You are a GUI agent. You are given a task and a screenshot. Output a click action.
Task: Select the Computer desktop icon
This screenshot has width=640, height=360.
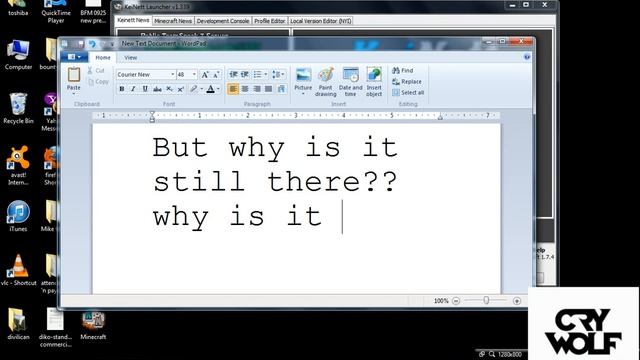point(18,55)
